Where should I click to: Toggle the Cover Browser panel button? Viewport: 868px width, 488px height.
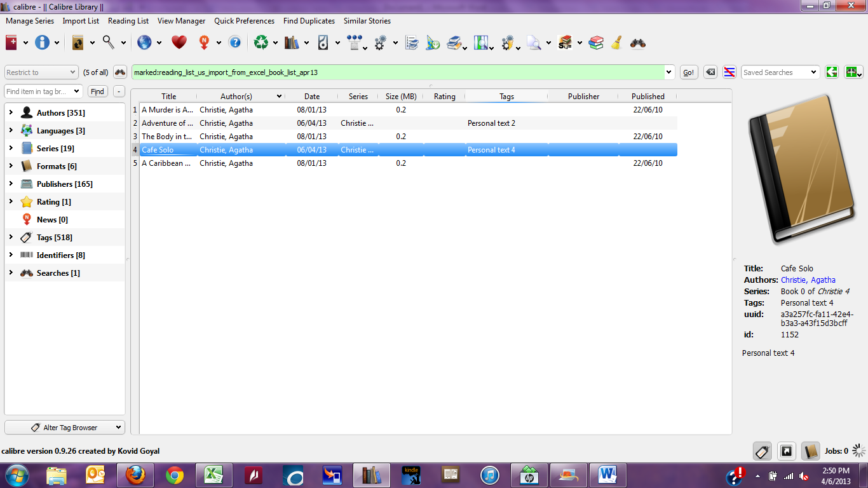787,451
